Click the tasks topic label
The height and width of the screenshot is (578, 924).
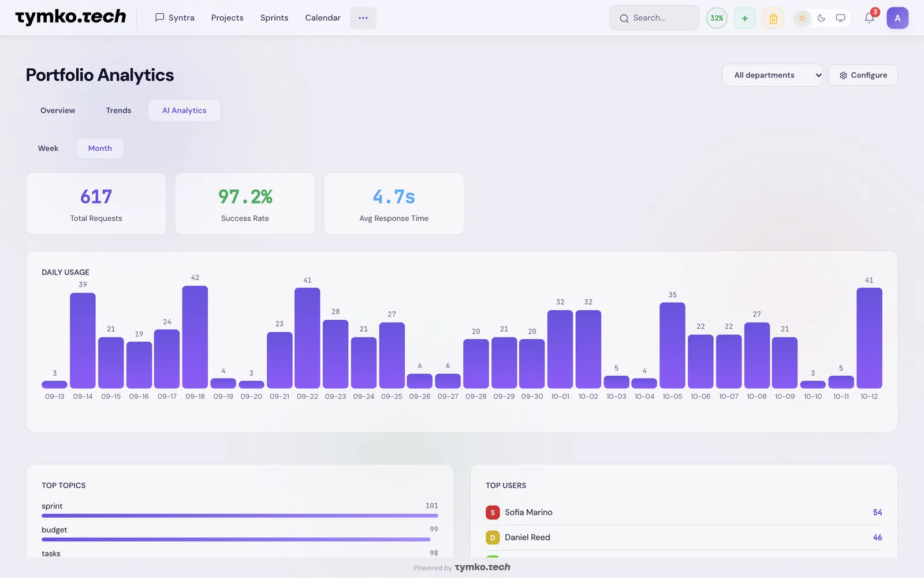51,553
